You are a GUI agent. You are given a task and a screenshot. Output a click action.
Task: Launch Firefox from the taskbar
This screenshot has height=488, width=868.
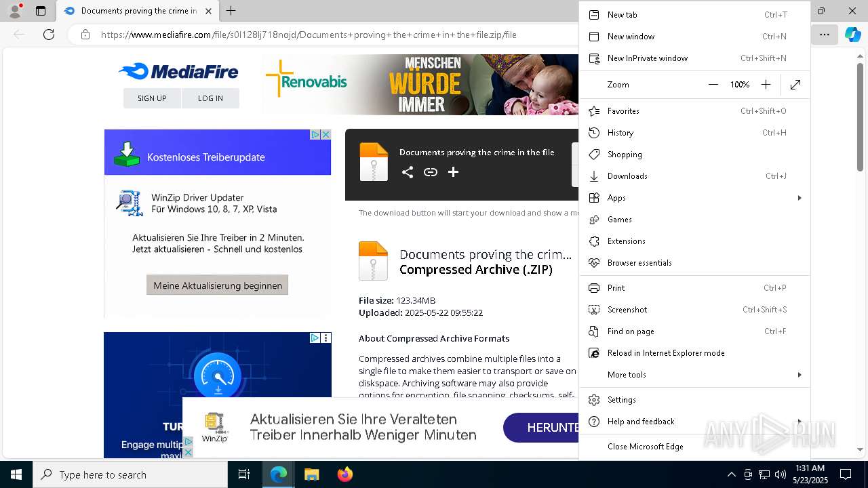click(x=345, y=474)
